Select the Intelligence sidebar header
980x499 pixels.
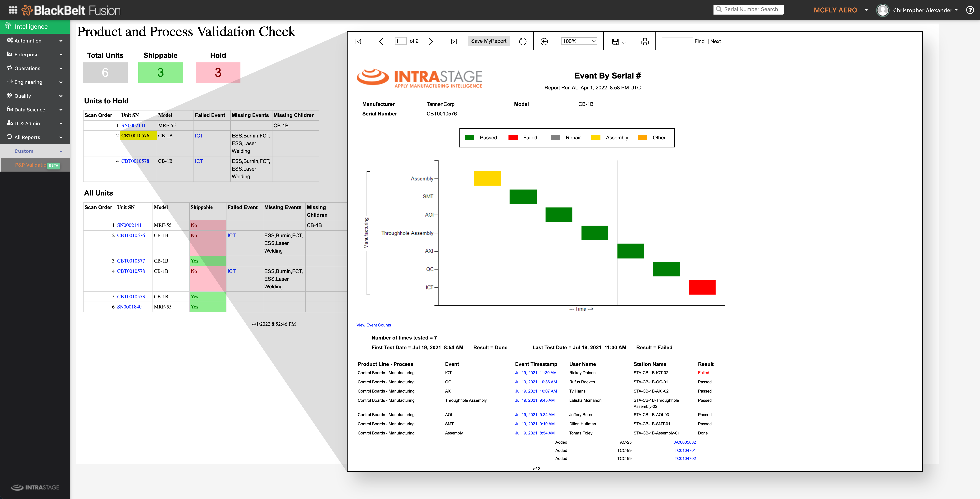pyautogui.click(x=35, y=26)
